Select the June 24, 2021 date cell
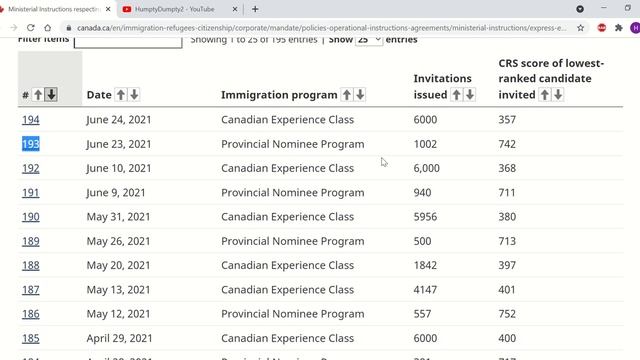 tap(119, 120)
